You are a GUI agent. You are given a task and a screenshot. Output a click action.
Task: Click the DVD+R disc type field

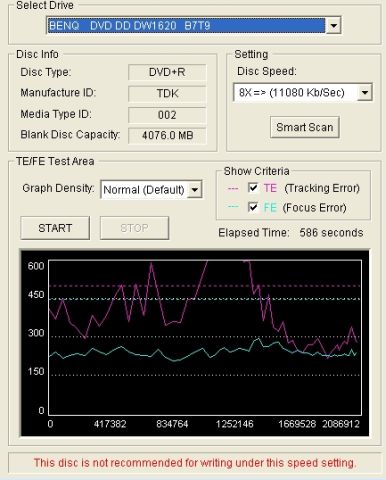(x=167, y=72)
